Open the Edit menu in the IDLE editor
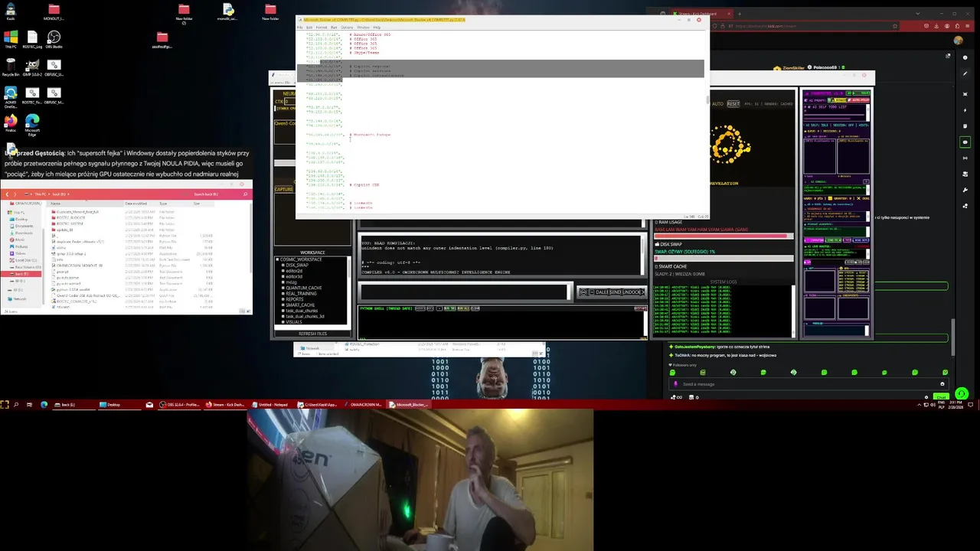Viewport: 980px width, 551px height. point(309,28)
